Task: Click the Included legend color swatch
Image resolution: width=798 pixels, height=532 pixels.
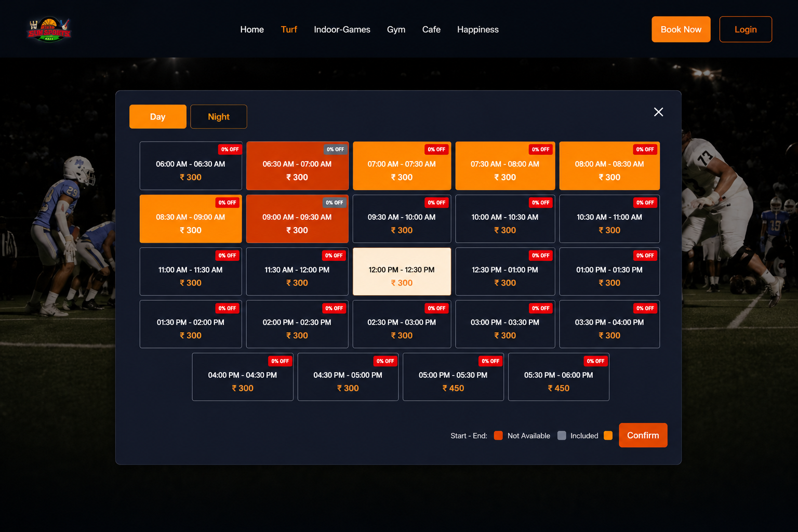Action: (608, 435)
